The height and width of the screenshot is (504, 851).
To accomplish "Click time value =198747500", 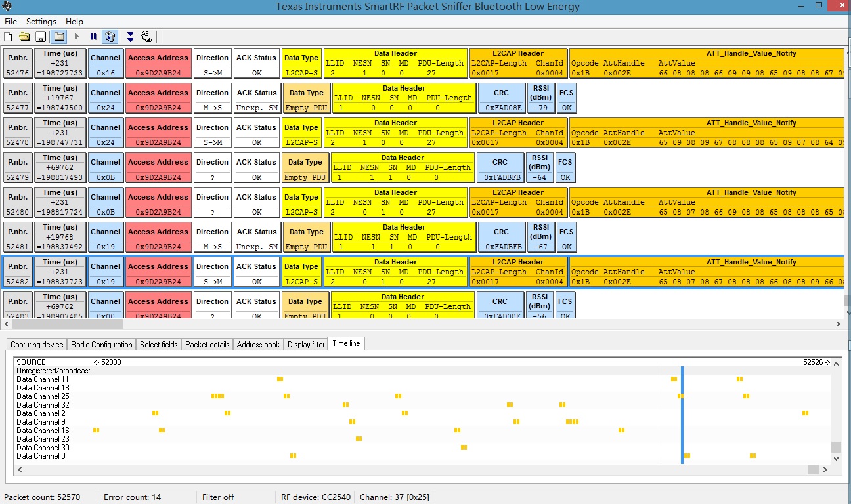I will click(60, 108).
